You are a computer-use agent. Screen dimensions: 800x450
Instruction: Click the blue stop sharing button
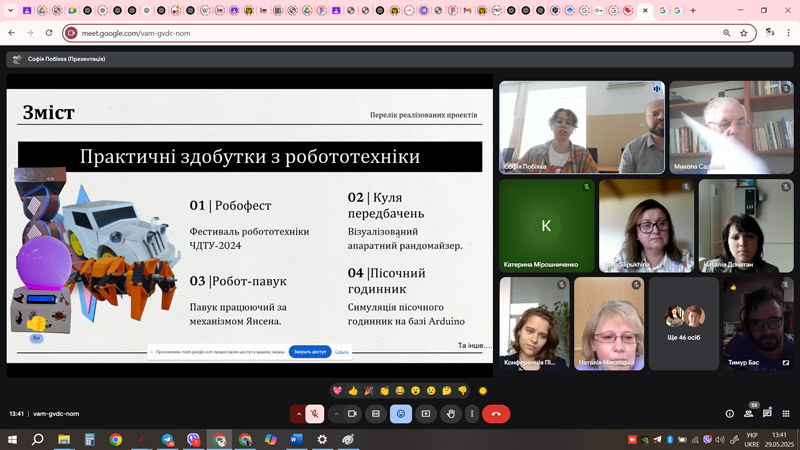pyautogui.click(x=309, y=351)
